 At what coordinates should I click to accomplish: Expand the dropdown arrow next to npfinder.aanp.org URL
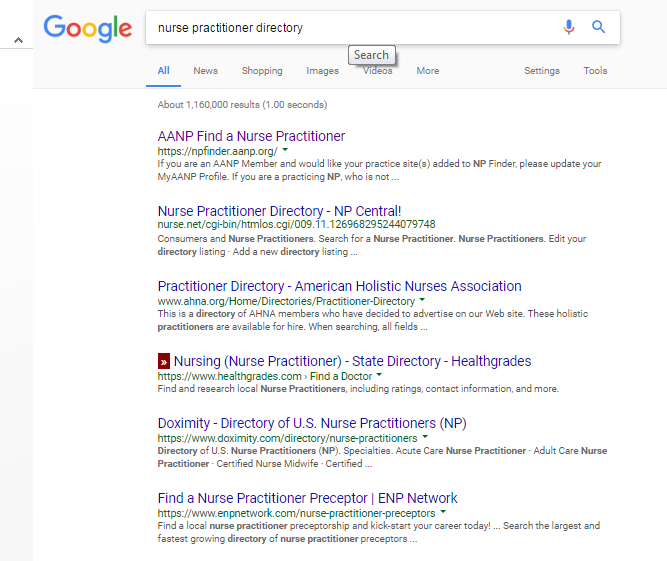point(285,150)
